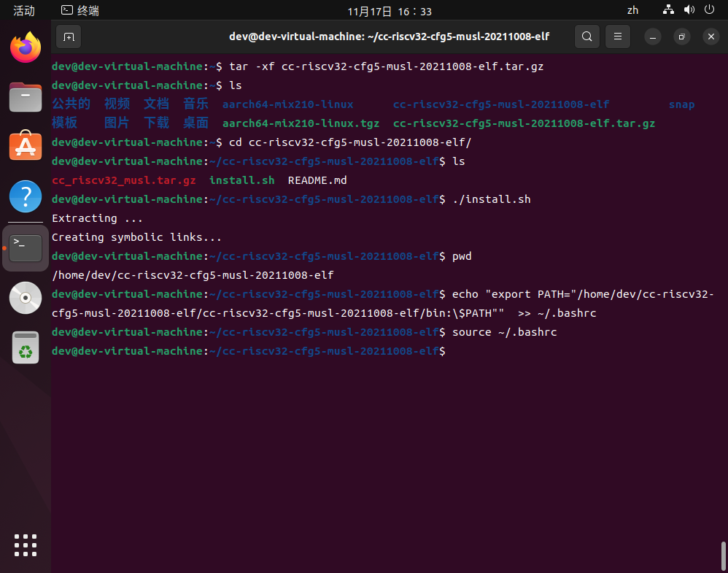Switch input language via zh indicator
728x573 pixels.
click(632, 11)
